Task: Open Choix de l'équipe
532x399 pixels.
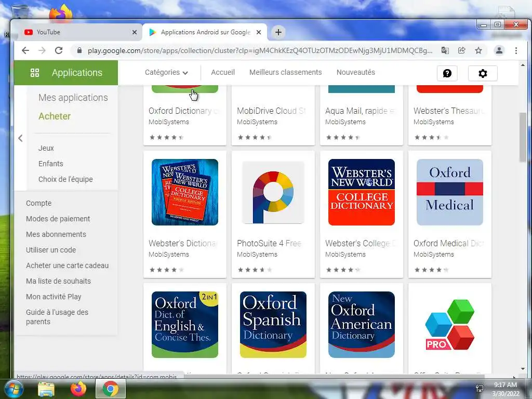Action: pyautogui.click(x=65, y=179)
